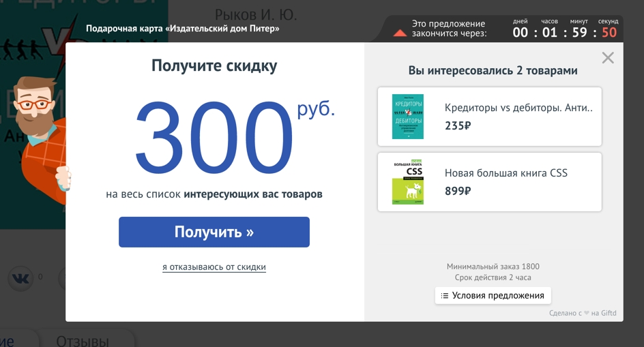Viewport: 644px width, 347px height.
Task: Click the seconds counter in the countdown
Action: pyautogui.click(x=609, y=33)
